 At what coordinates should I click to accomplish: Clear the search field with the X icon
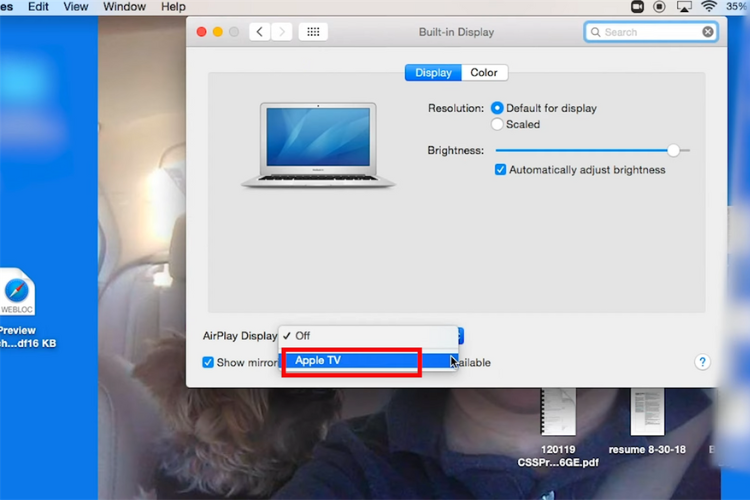click(x=707, y=32)
